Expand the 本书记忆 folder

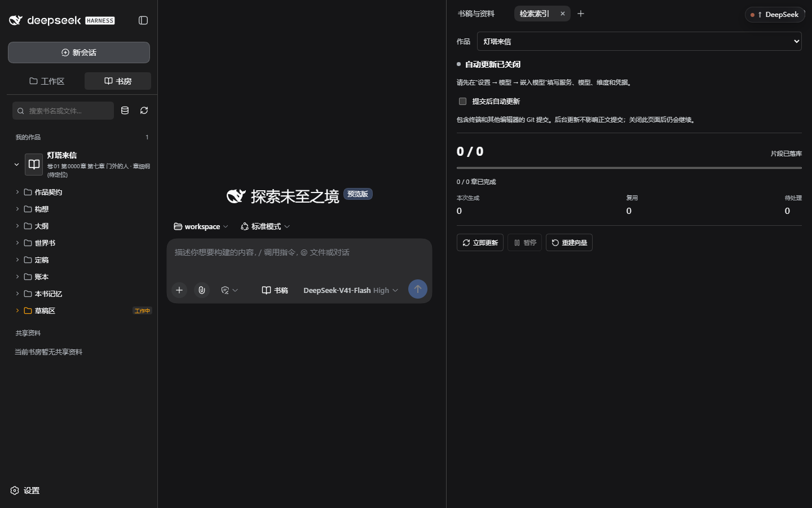[82, 294]
